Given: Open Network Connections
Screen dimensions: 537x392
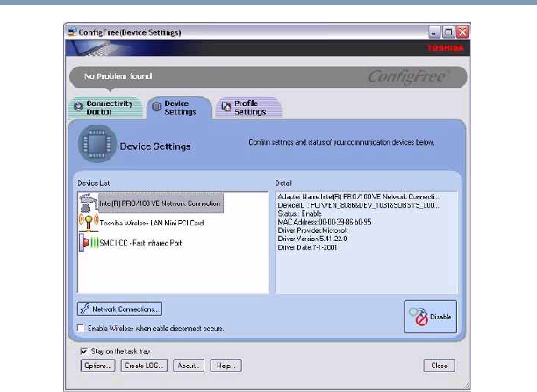Looking at the screenshot, I should pyautogui.click(x=119, y=309).
